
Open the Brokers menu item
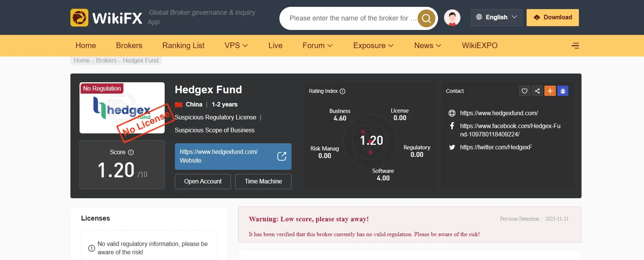pos(129,45)
